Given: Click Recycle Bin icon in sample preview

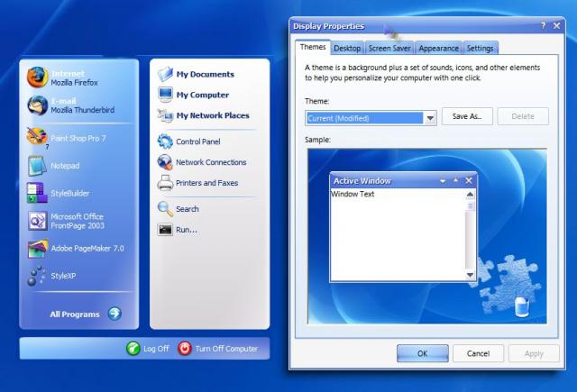Looking at the screenshot, I should (x=521, y=306).
